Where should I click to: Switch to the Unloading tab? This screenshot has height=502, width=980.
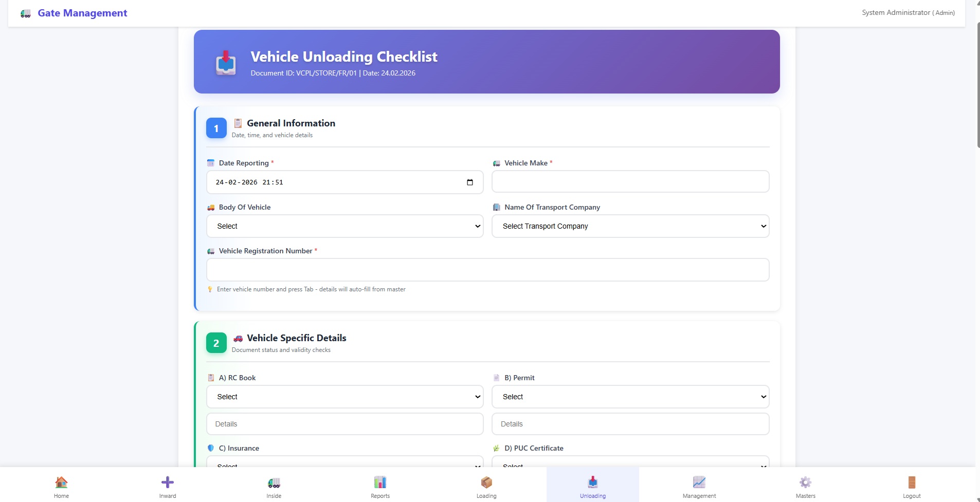point(592,485)
